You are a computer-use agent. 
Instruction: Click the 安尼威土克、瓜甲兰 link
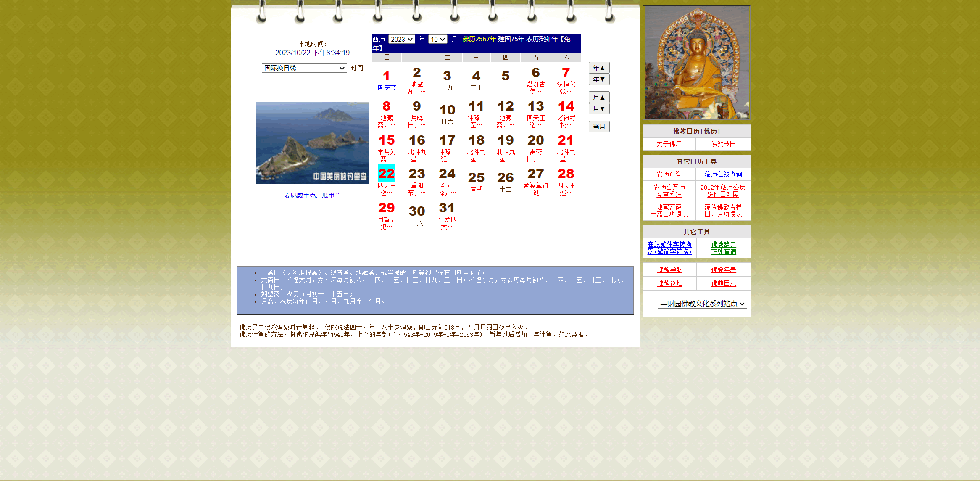pos(312,196)
